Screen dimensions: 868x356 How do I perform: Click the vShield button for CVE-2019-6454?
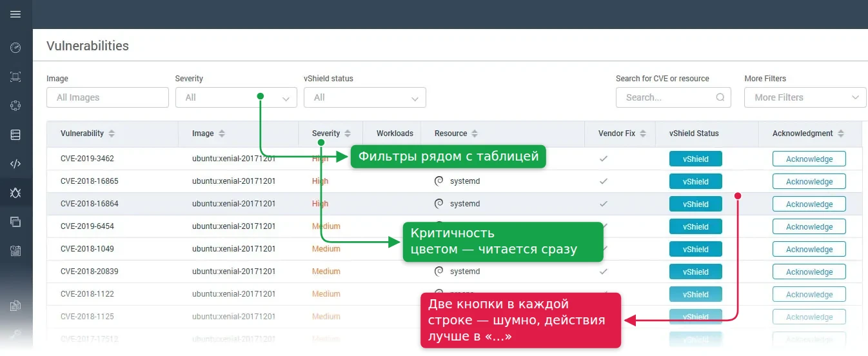(696, 226)
